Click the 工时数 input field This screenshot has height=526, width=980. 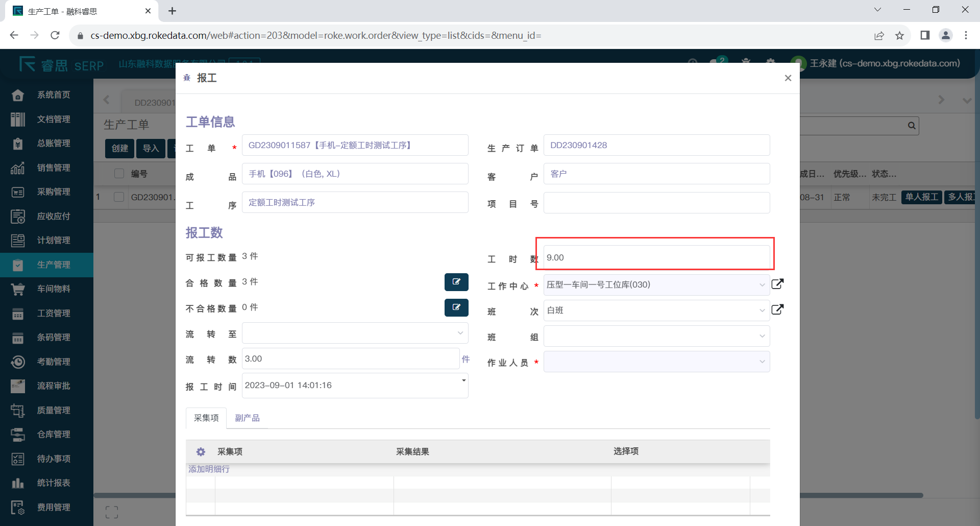coord(656,258)
